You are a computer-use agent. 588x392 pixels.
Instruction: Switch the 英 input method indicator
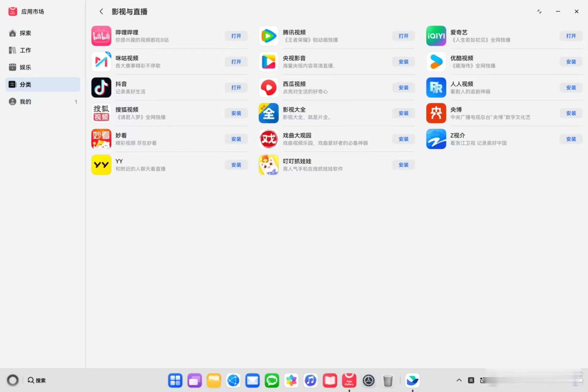pyautogui.click(x=471, y=380)
